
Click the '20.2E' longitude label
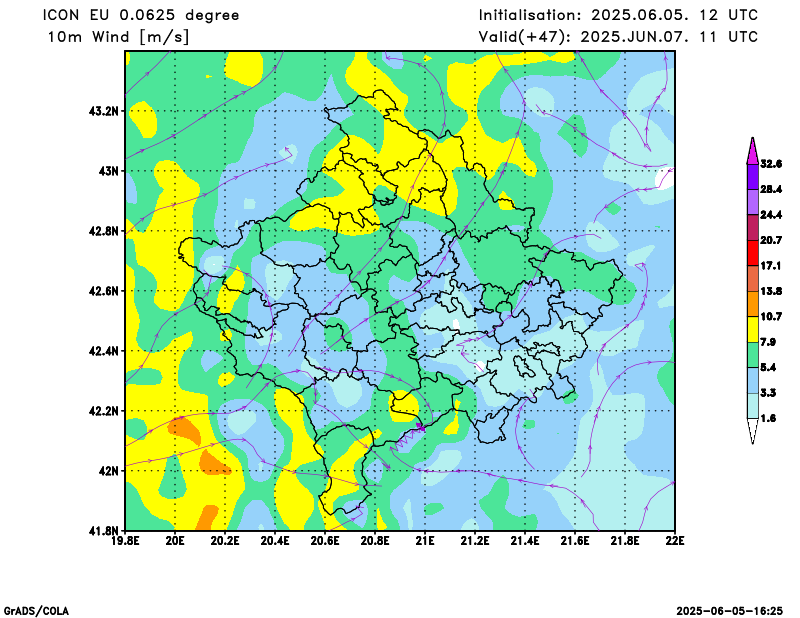click(225, 541)
